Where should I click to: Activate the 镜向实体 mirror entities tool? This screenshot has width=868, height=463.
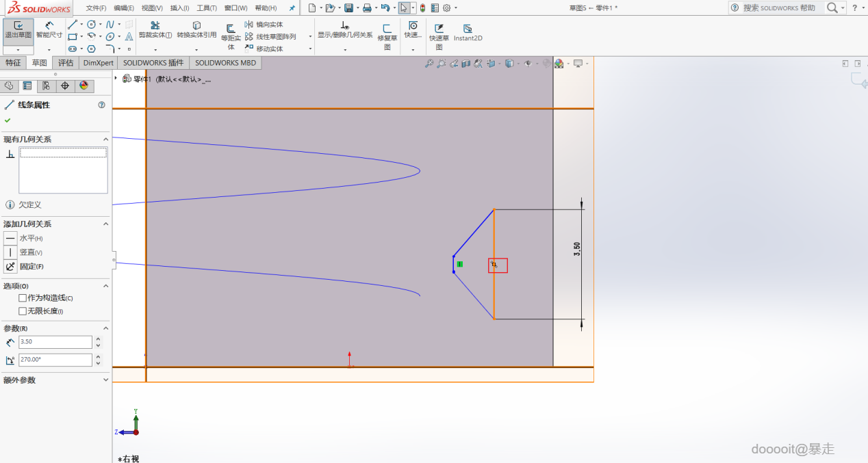(x=264, y=25)
